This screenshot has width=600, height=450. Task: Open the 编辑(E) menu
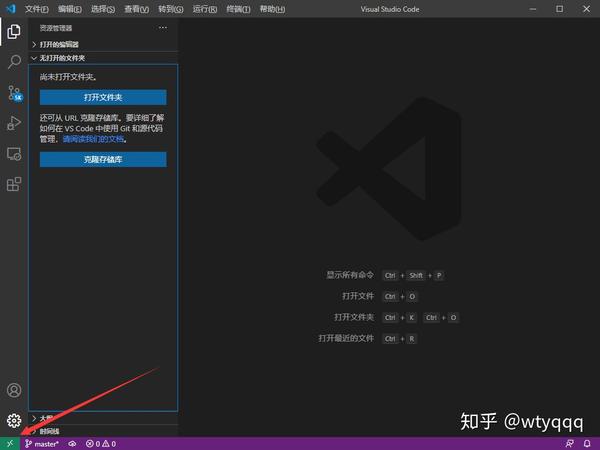[70, 9]
